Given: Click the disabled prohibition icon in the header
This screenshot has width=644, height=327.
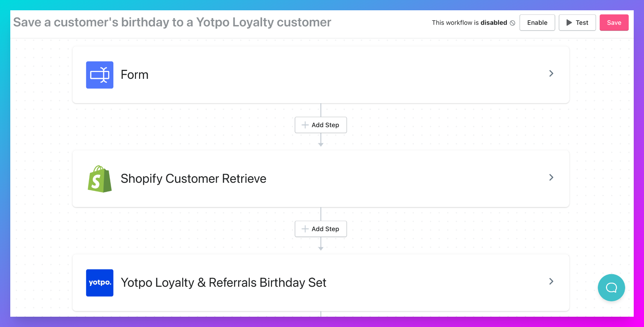Looking at the screenshot, I should (x=512, y=23).
